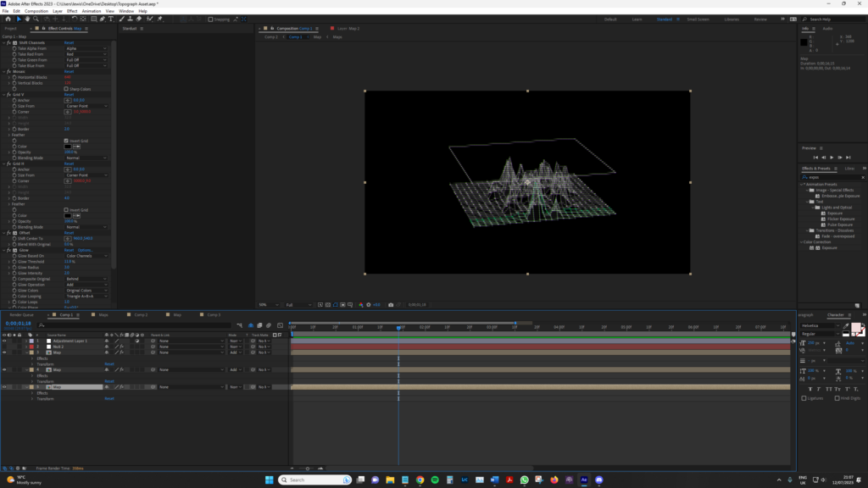The height and width of the screenshot is (488, 868).
Task: Click the graph editor icon in timeline
Action: coord(280,325)
